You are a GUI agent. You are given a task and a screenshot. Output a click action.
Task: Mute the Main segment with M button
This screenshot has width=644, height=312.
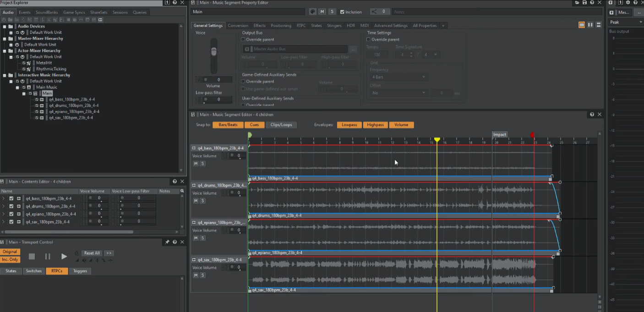coord(322,12)
